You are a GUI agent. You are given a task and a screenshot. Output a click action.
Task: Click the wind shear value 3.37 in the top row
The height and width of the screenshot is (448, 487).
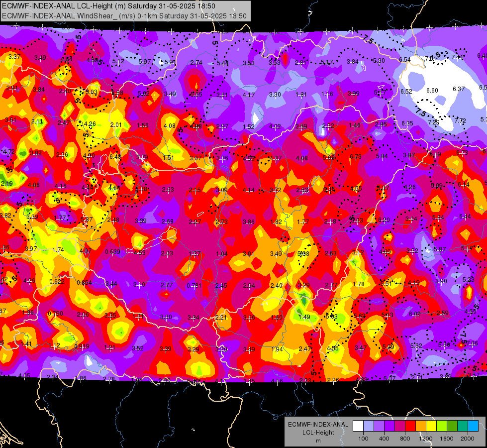coord(14,57)
